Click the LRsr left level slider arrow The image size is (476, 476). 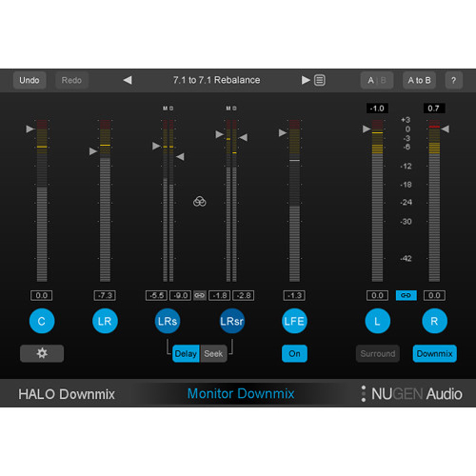click(219, 134)
